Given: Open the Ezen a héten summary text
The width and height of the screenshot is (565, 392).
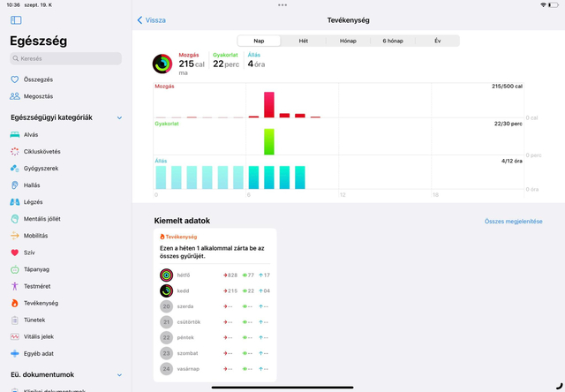Looking at the screenshot, I should tap(212, 253).
